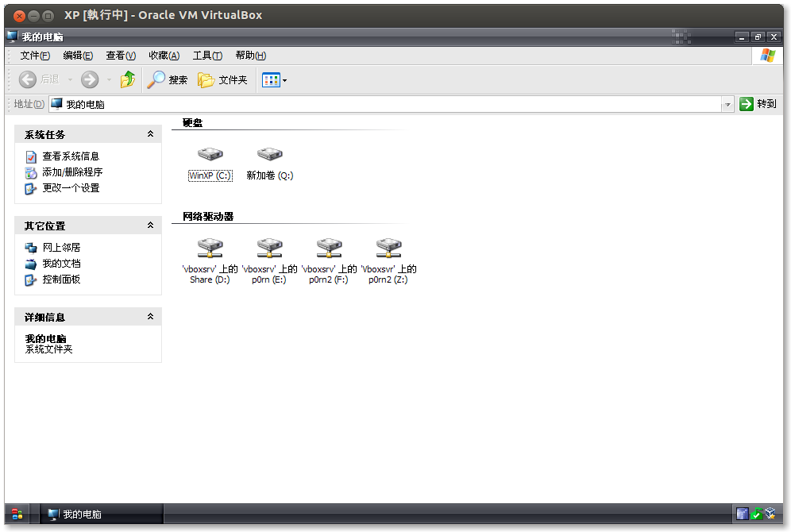This screenshot has height=532, width=791.
Task: Collapse the 系统任务 panel
Action: click(150, 134)
